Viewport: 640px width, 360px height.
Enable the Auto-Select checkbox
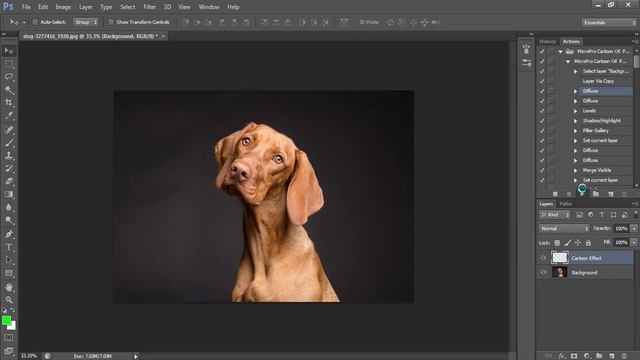35,22
